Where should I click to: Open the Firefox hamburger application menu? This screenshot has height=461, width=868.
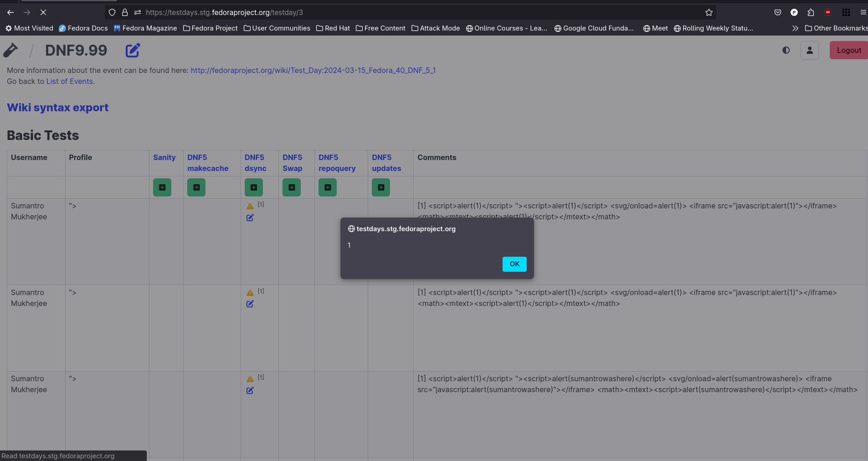pyautogui.click(x=863, y=12)
